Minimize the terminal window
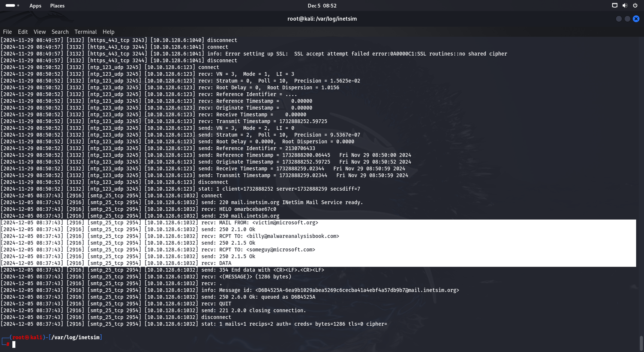644x352 pixels. pos(619,19)
